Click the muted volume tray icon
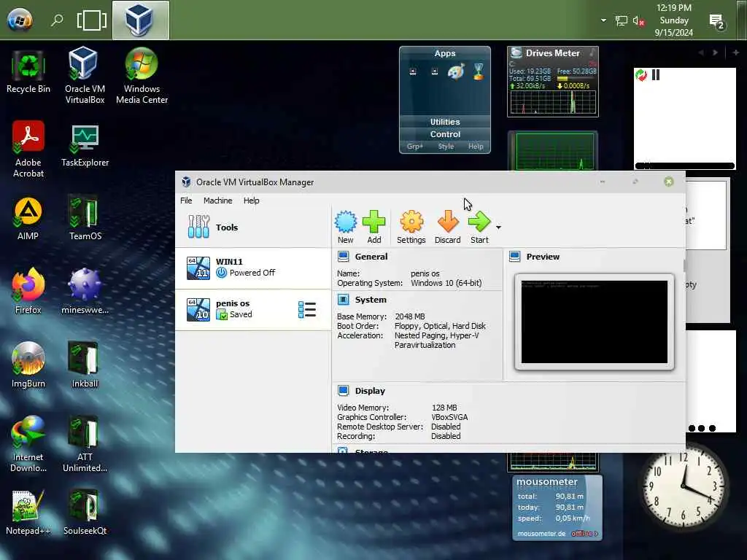The width and height of the screenshot is (747, 560). pyautogui.click(x=638, y=20)
